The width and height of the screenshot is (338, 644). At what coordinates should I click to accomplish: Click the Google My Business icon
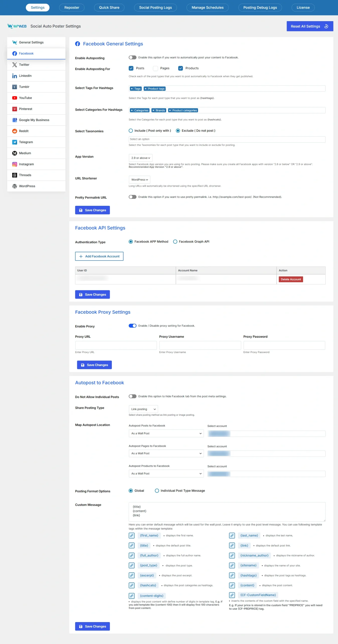15,120
